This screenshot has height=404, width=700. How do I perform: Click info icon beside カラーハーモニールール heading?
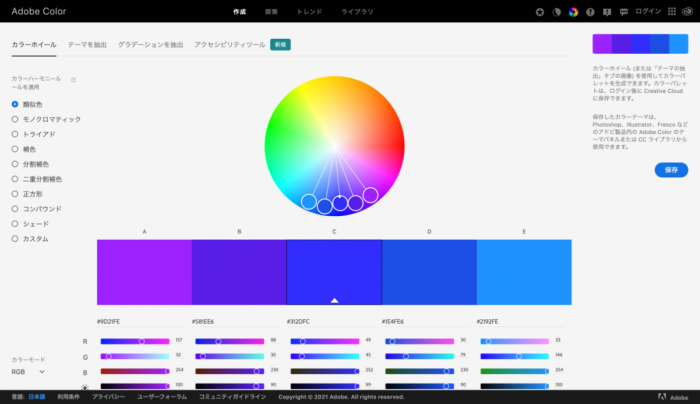pyautogui.click(x=74, y=79)
